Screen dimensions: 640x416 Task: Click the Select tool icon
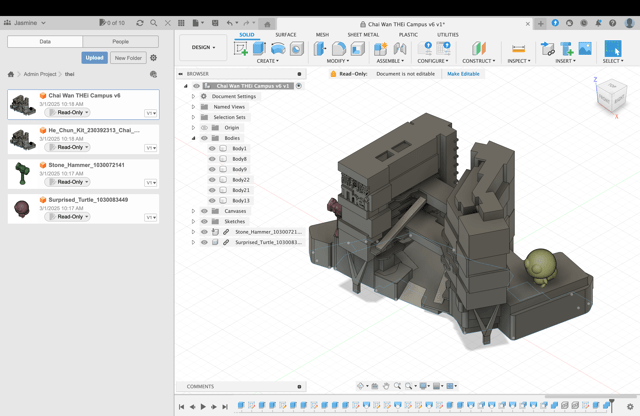tap(613, 49)
